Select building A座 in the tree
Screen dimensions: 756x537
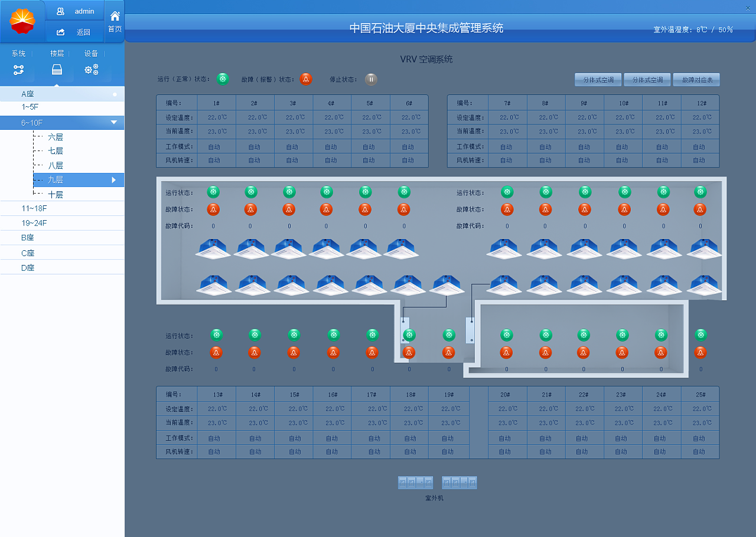62,94
